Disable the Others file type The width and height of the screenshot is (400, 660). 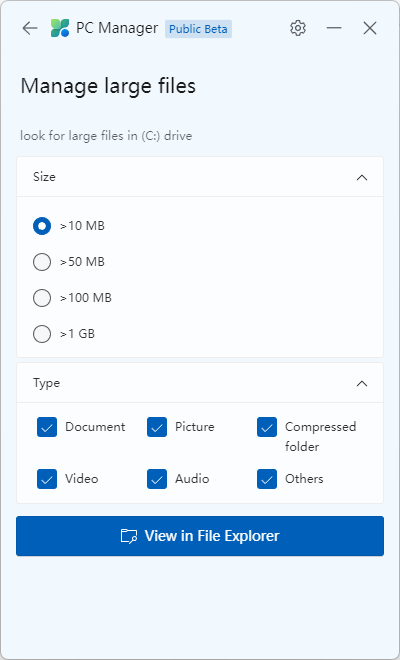(x=267, y=479)
